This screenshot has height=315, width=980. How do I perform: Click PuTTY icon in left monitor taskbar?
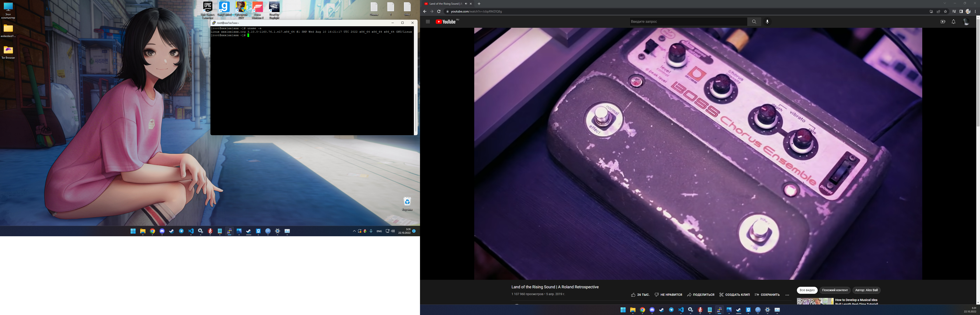tap(229, 231)
